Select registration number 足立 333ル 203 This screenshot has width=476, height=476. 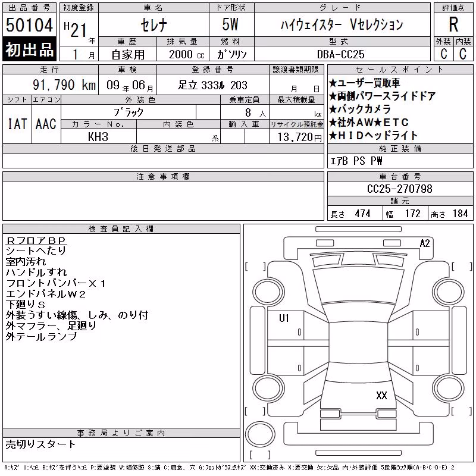pyautogui.click(x=212, y=85)
